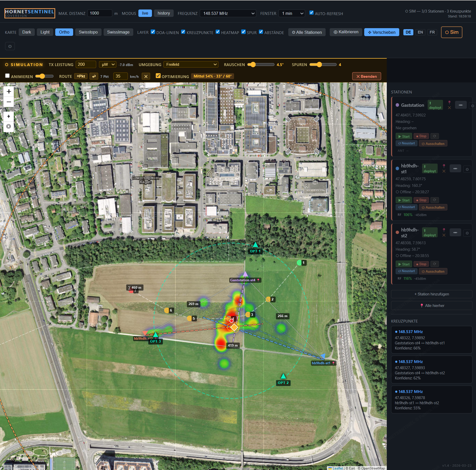This screenshot has height=470, width=476.
Task: Clear the route with the X icon
Action: coord(146,76)
